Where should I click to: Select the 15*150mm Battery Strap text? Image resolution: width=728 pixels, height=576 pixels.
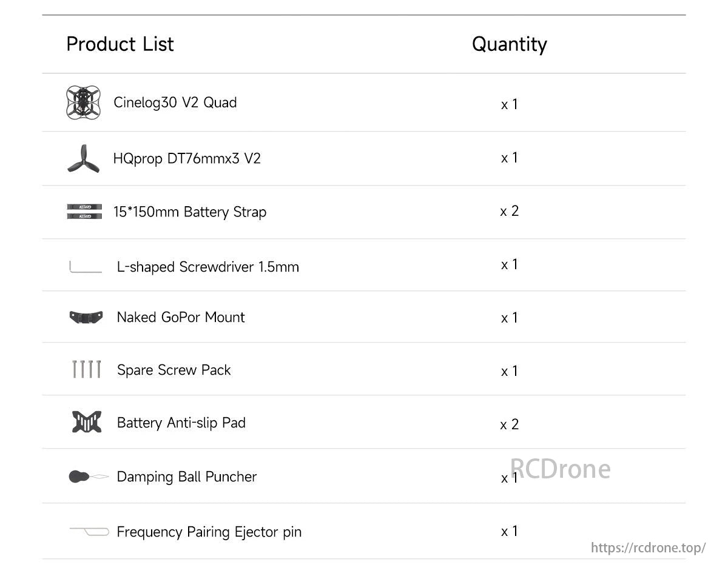(x=190, y=212)
